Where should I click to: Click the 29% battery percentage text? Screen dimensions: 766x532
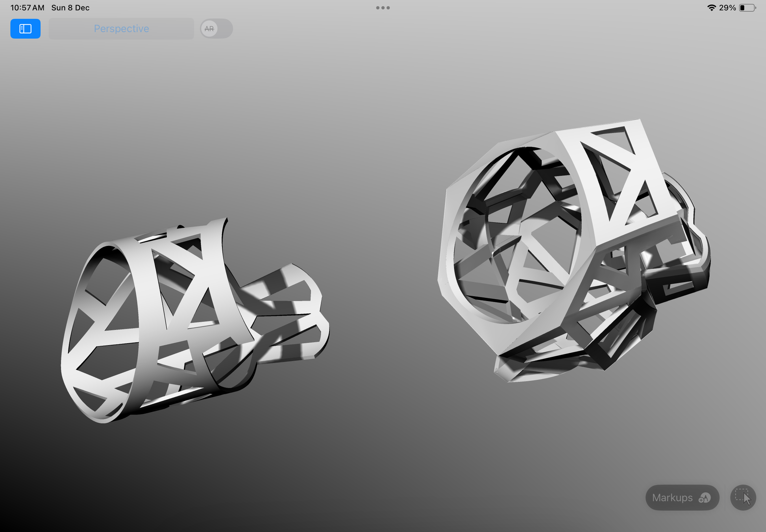point(727,8)
